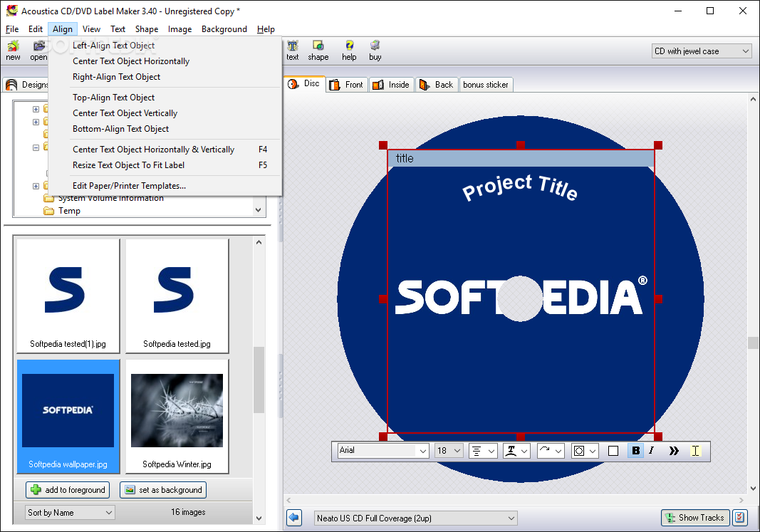760x532 pixels.
Task: Switch to the Front tab
Action: coord(347,85)
